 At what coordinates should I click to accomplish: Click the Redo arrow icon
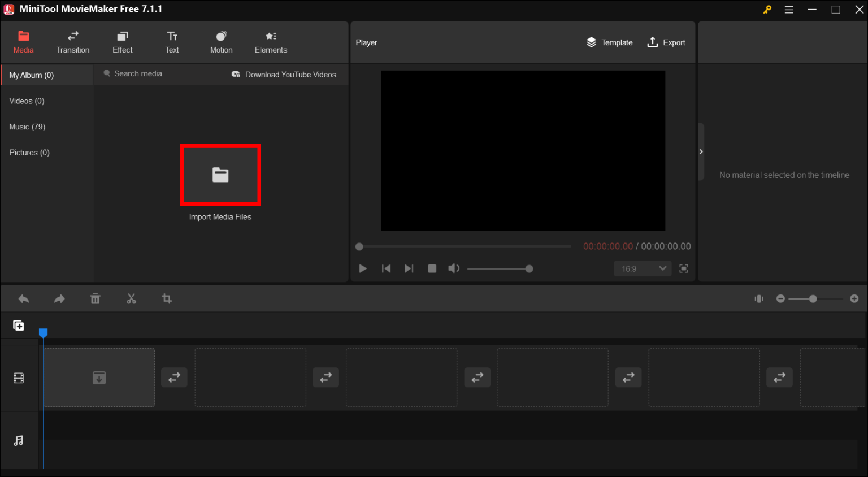click(59, 298)
